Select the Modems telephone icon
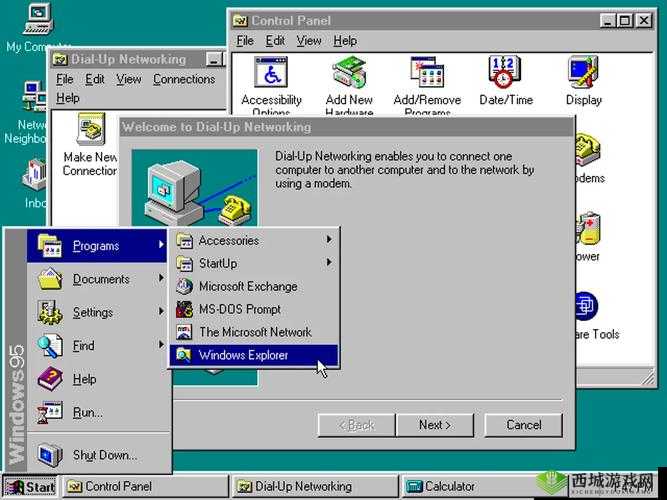This screenshot has height=500, width=667. (587, 149)
